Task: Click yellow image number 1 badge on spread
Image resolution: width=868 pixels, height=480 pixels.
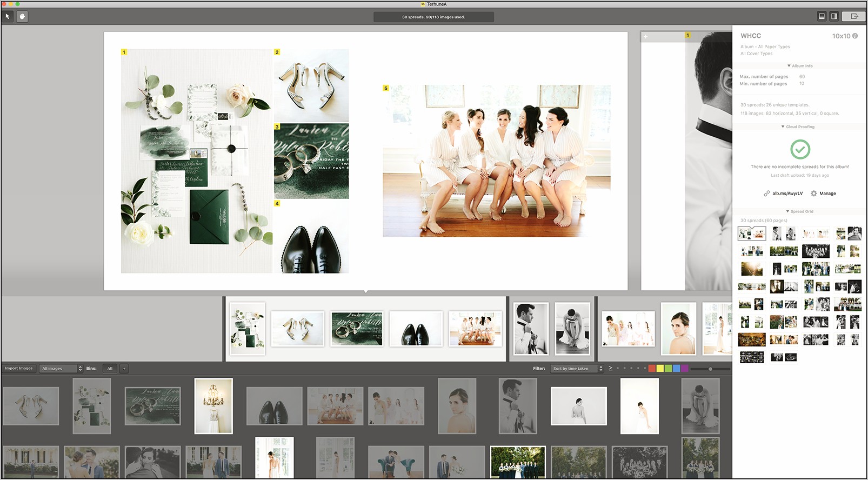Action: (124, 52)
